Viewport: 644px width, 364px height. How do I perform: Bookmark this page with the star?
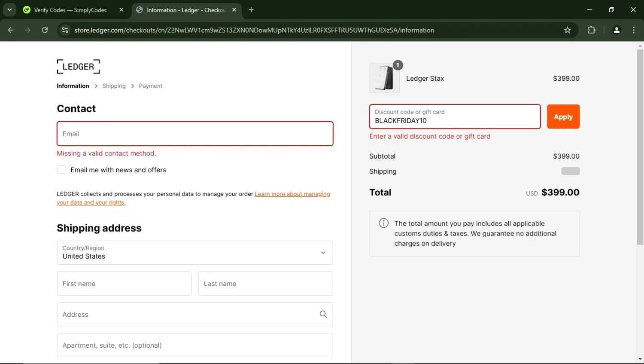click(568, 30)
